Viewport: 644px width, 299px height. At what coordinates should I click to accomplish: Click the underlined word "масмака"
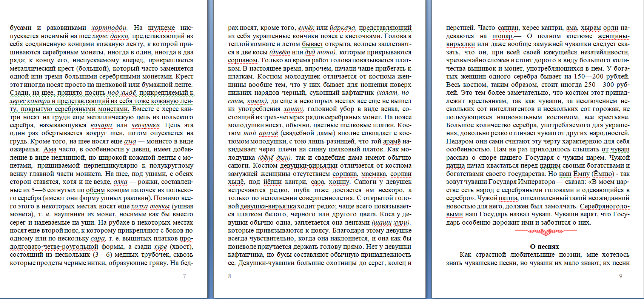point(374,174)
